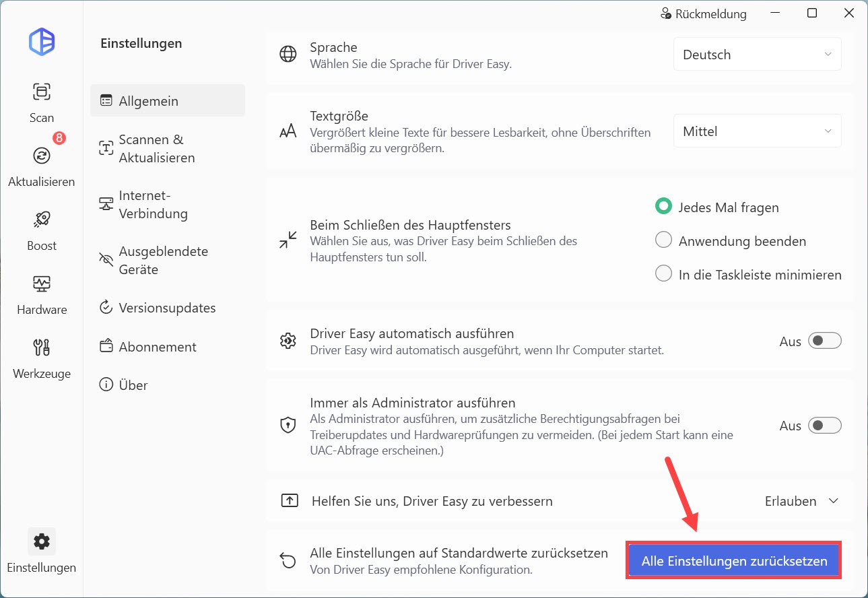The width and height of the screenshot is (868, 598).
Task: Open the Hardware monitor icon
Action: (x=42, y=284)
